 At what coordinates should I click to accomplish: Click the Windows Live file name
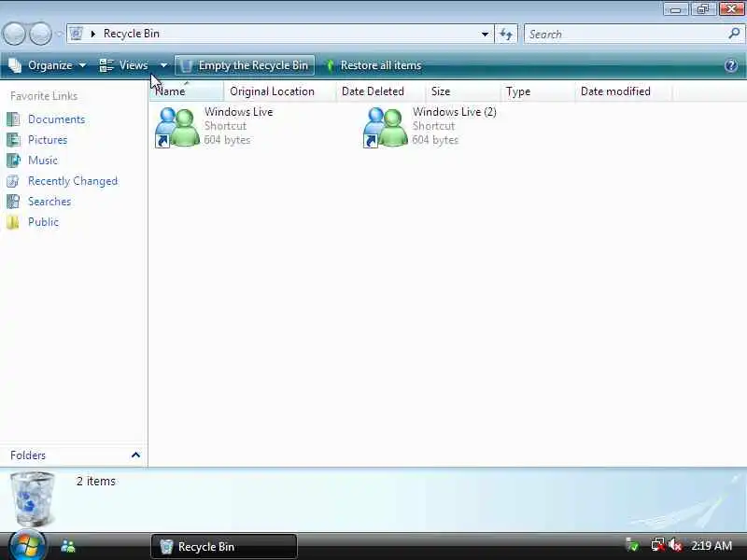(x=239, y=112)
